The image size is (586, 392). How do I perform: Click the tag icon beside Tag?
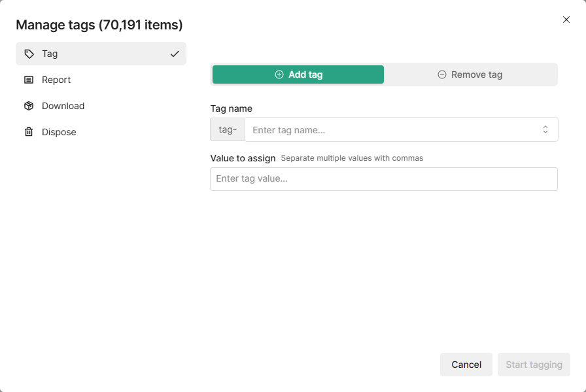click(29, 54)
